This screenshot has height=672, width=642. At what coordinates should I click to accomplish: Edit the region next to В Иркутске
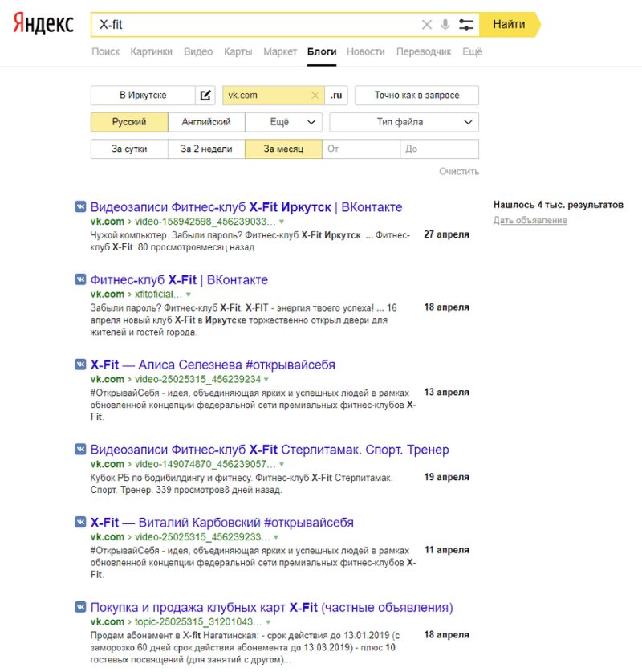tap(205, 96)
